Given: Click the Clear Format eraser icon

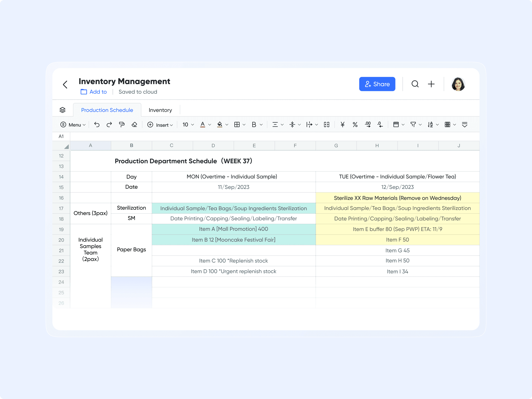Looking at the screenshot, I should (134, 124).
